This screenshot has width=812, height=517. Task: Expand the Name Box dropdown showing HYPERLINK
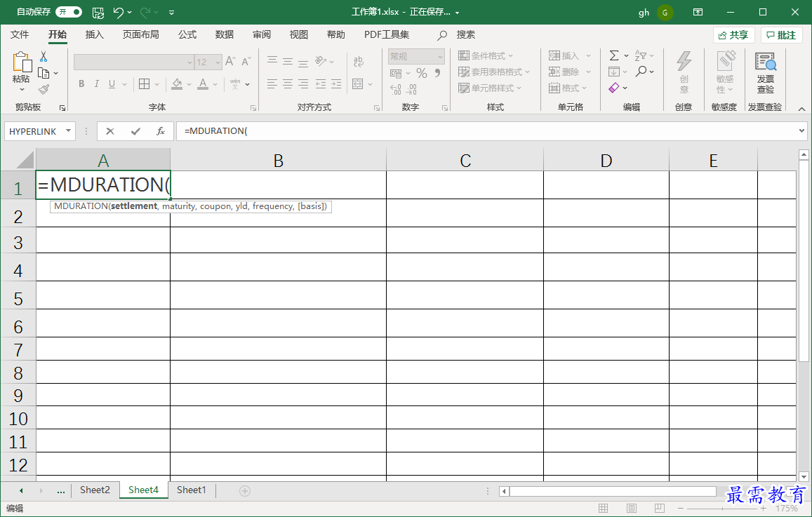(68, 131)
